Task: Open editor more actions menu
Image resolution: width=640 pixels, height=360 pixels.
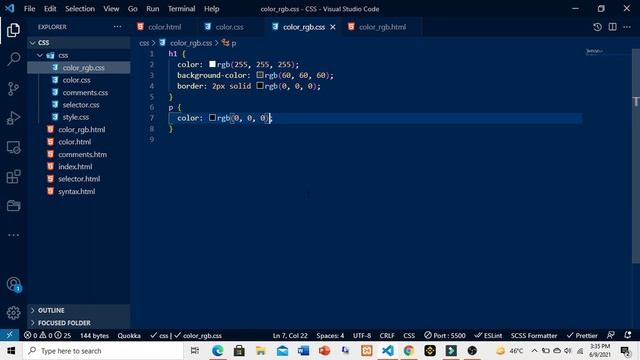Action: click(627, 27)
